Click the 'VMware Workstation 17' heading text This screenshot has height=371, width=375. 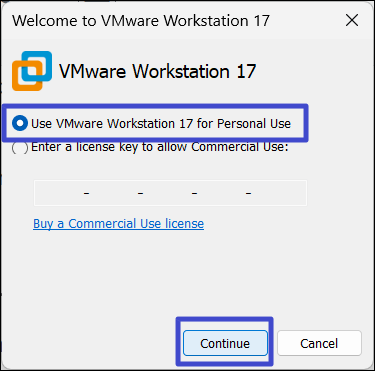[x=157, y=71]
